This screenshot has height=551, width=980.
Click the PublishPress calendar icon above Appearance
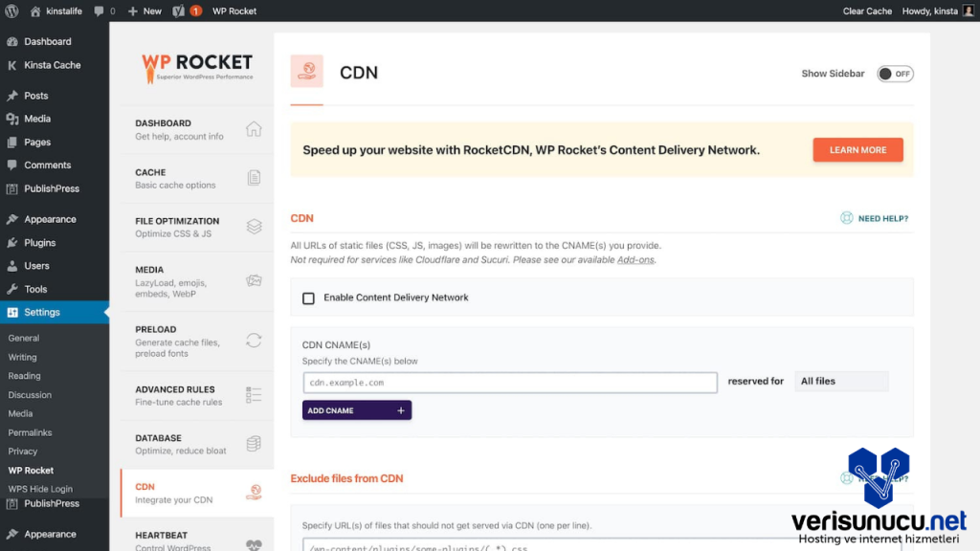point(11,188)
